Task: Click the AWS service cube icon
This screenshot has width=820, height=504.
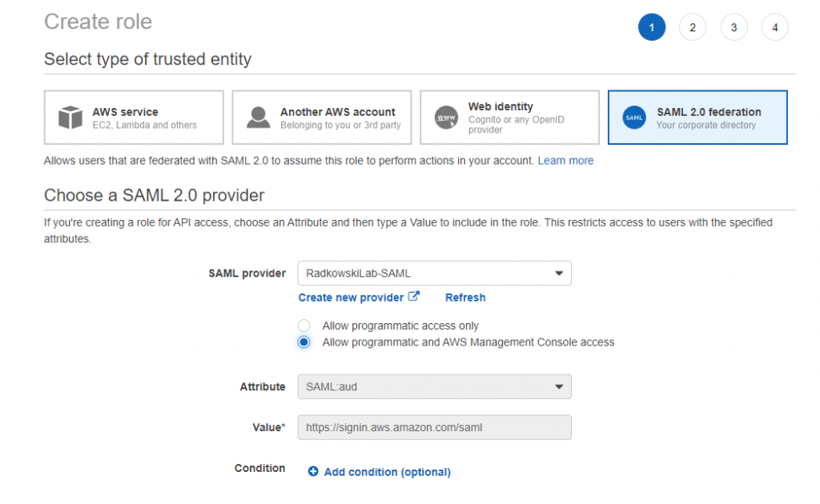Action: point(70,117)
